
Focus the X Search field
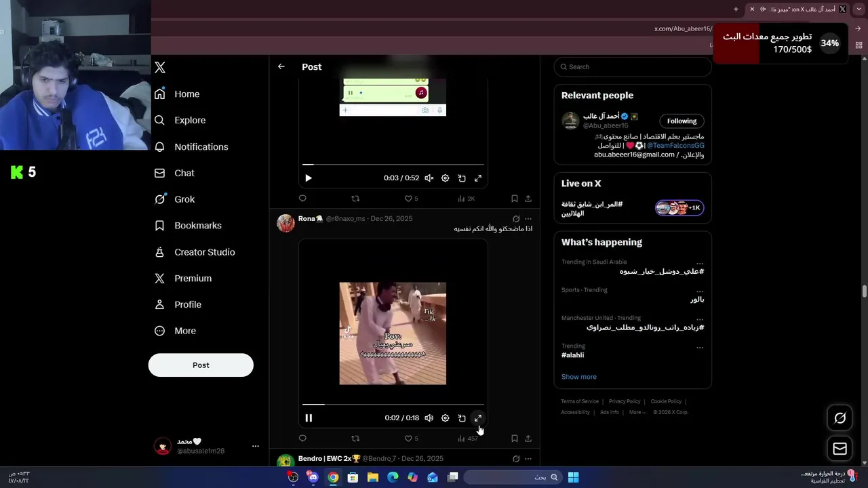point(633,66)
